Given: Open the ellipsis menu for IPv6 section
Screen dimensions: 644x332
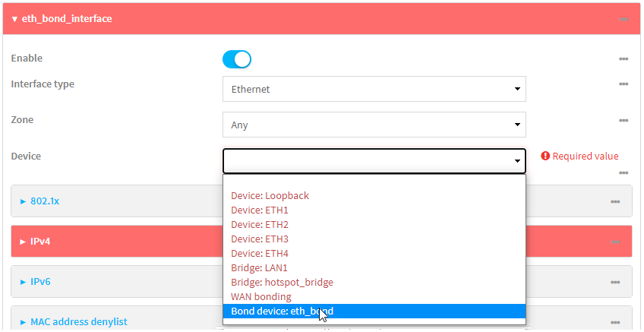Looking at the screenshot, I should 615,282.
